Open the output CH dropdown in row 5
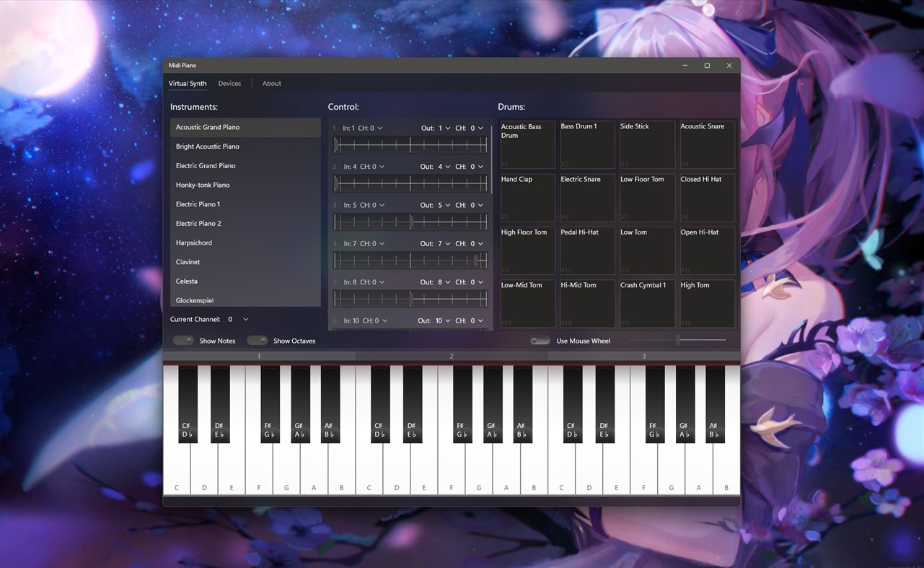Image resolution: width=924 pixels, height=568 pixels. 477,282
